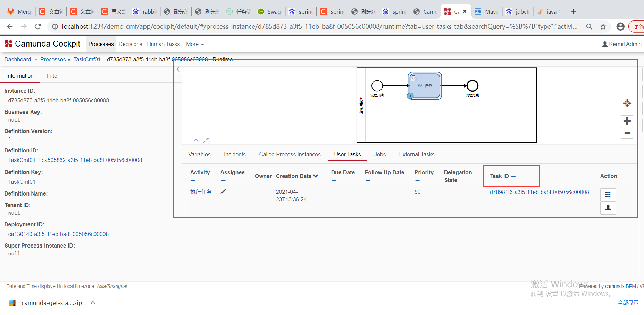This screenshot has width=644, height=315.
Task: Zoom out of the process diagram
Action: coord(627,133)
